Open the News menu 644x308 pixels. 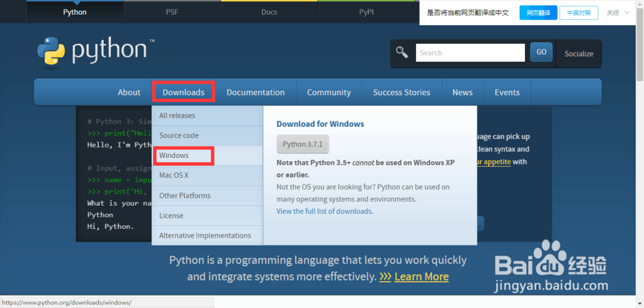point(462,92)
